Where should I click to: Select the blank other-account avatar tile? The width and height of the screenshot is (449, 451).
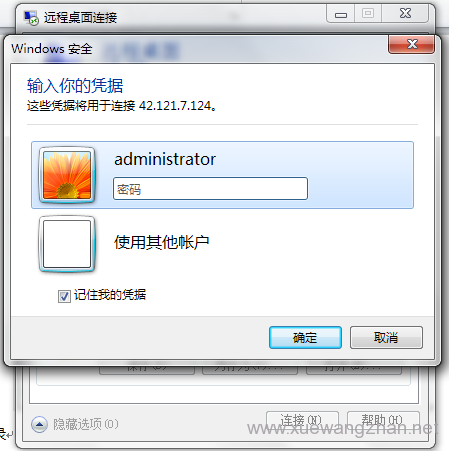pos(67,244)
